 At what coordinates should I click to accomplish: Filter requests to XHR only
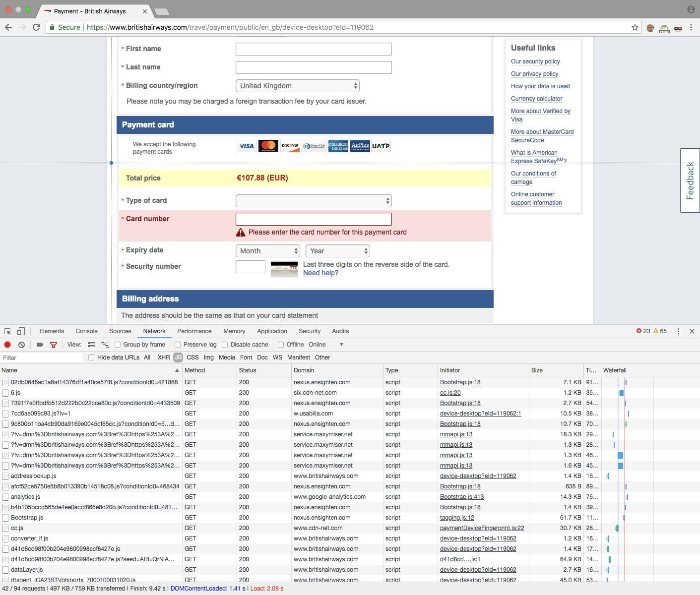(x=164, y=357)
